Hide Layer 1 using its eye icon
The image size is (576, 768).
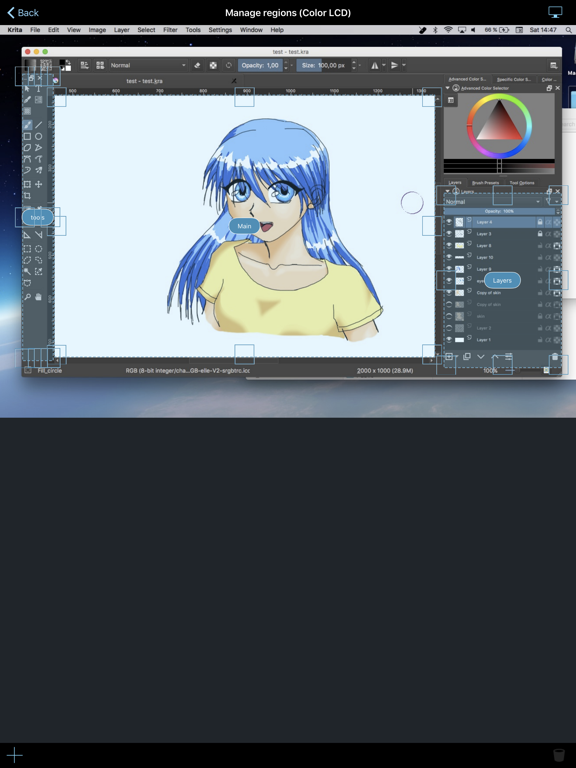click(449, 339)
